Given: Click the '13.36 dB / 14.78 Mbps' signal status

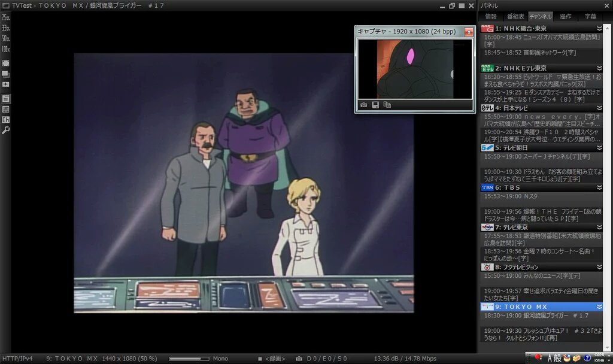Looking at the screenshot, I should [x=405, y=359].
